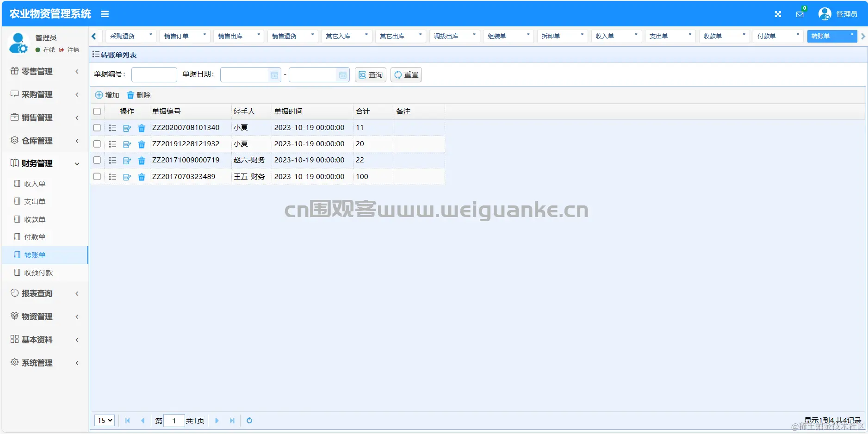Open 支出单 in sidebar

(45, 201)
